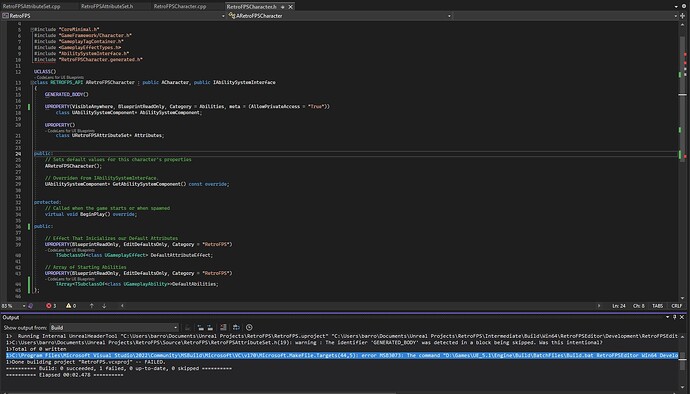Switch to the RetroFPSAttributeSet.cpp tab
Screen dimensions: 690x394
31,7
